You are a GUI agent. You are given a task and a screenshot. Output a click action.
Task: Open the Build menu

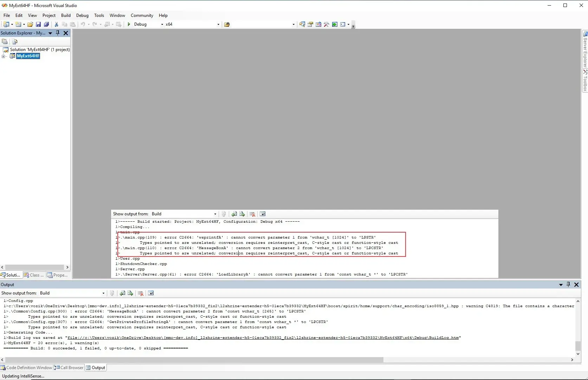pos(66,15)
